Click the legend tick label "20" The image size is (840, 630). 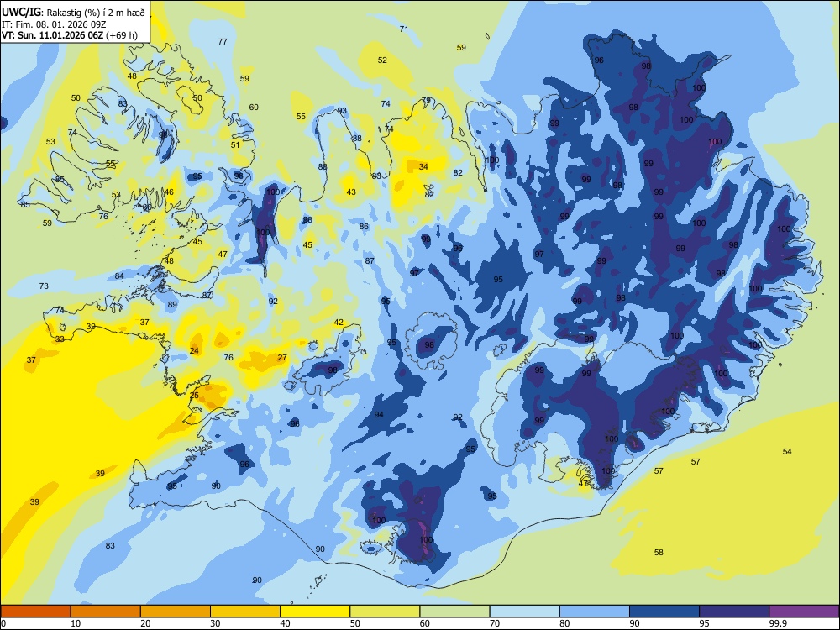point(145,623)
